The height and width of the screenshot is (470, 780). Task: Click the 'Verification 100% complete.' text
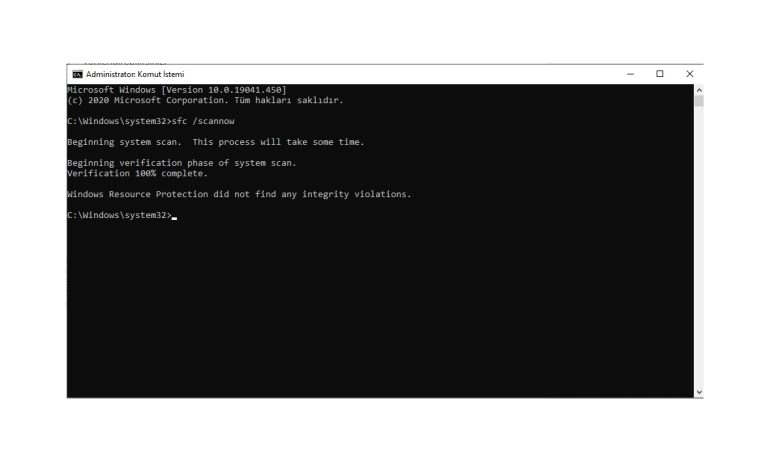pyautogui.click(x=137, y=173)
